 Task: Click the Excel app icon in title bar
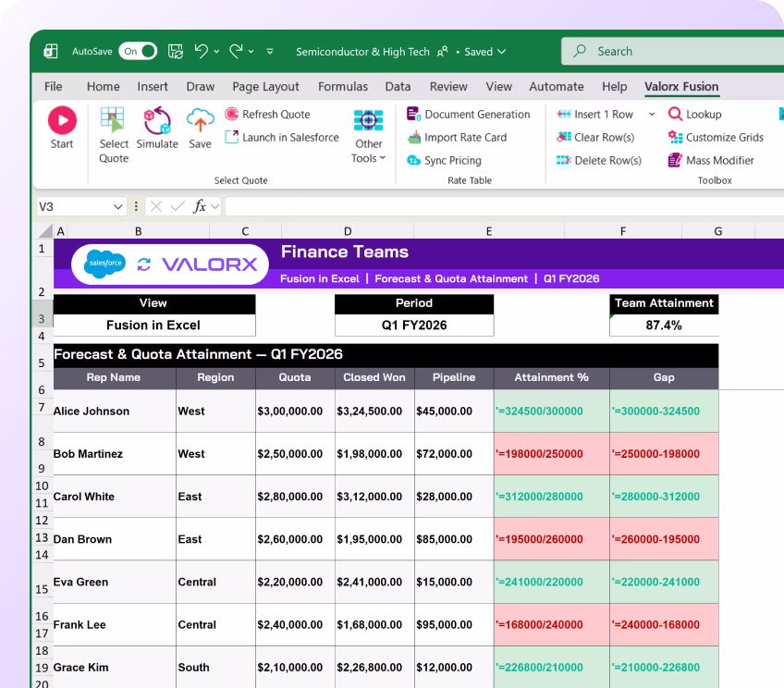pyautogui.click(x=51, y=52)
